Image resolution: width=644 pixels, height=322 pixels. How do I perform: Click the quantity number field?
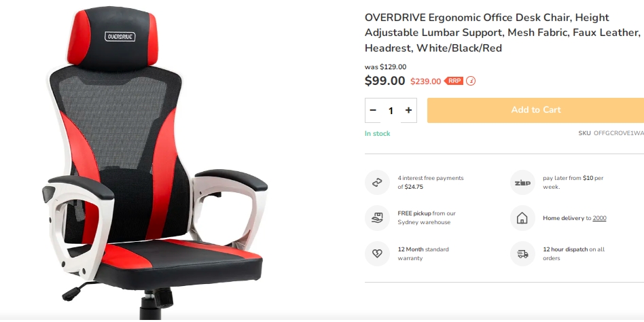pos(391,111)
